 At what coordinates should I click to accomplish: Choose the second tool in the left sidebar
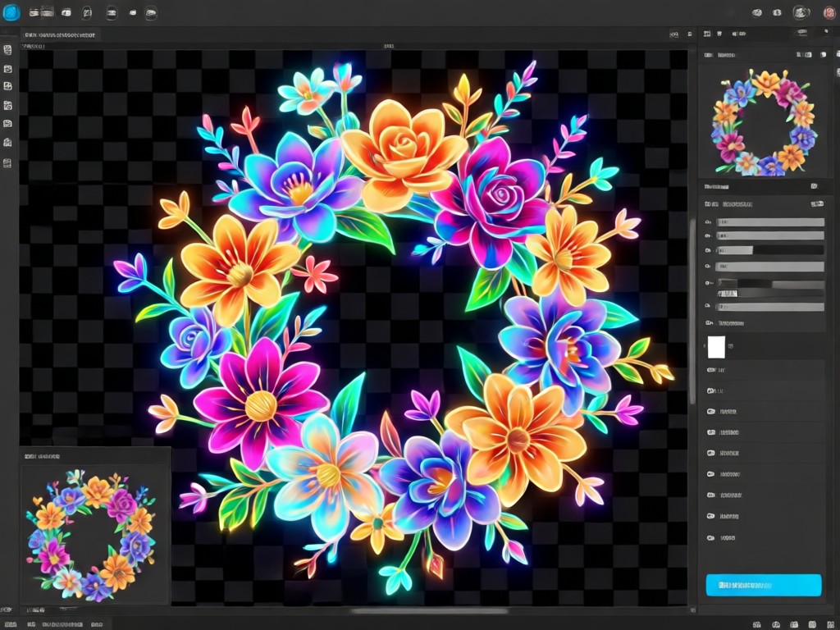7,69
